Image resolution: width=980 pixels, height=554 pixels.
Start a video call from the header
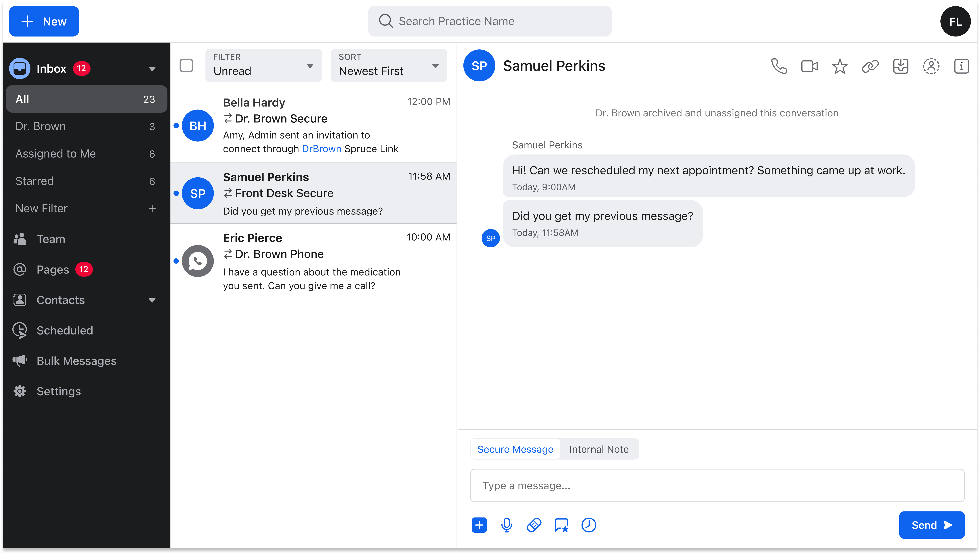tap(809, 66)
